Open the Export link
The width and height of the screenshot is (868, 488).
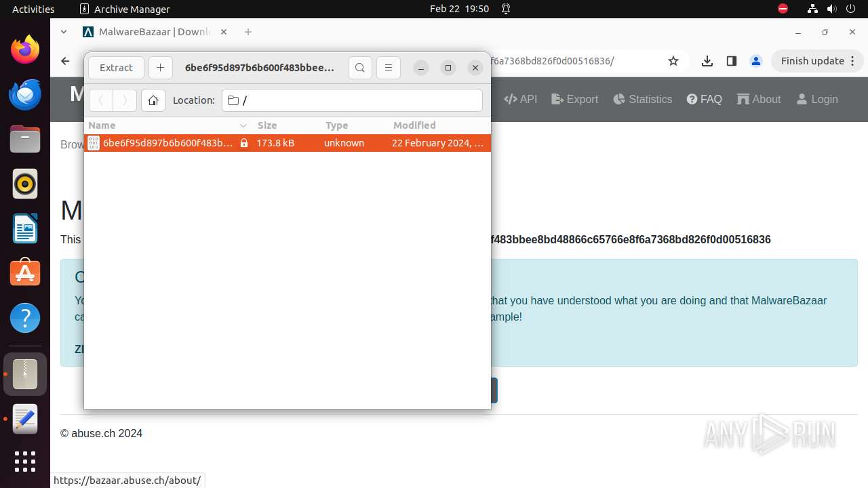(575, 99)
